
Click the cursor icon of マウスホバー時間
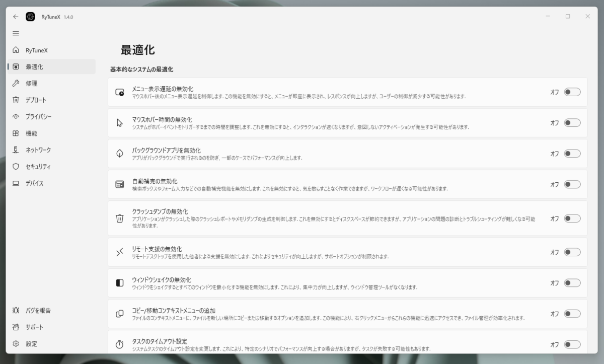pos(120,123)
